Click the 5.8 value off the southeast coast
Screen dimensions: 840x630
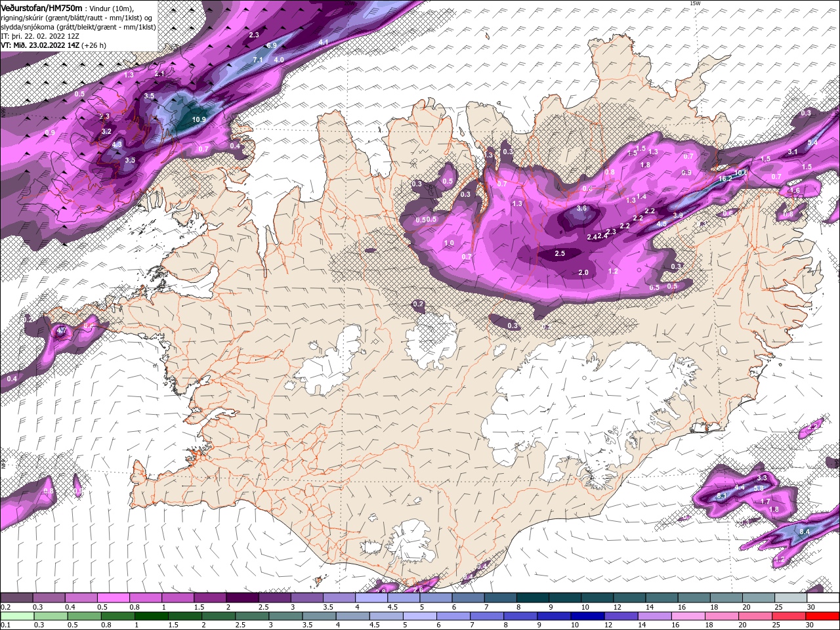759,488
